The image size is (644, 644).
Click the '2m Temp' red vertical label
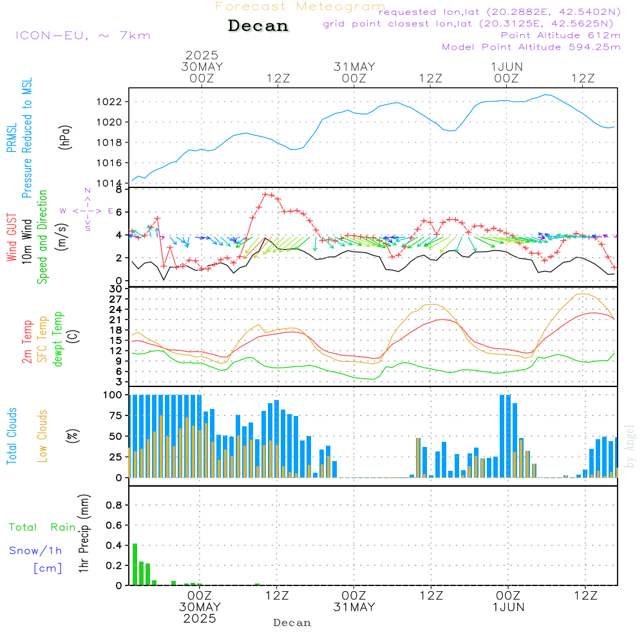point(26,342)
